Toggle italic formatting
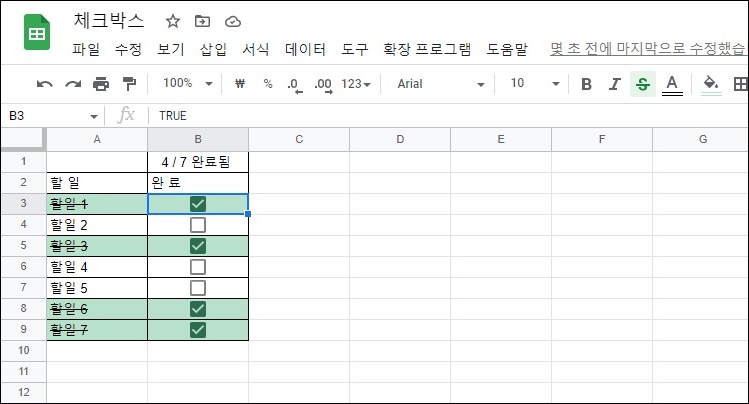 [614, 84]
